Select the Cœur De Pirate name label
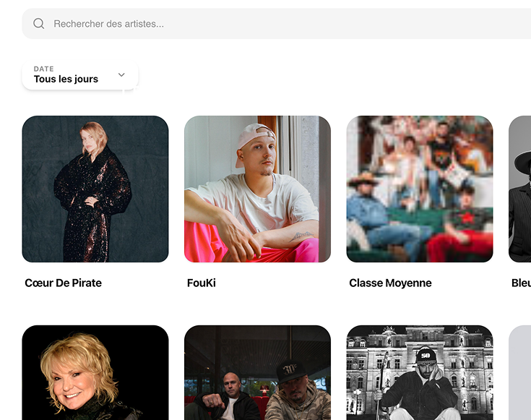Viewport: 531px width, 420px height. [63, 283]
